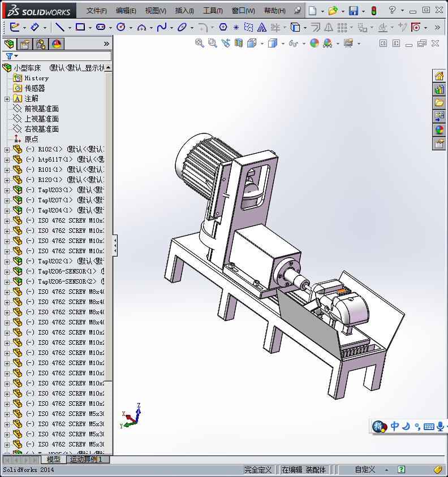Click the 帮助(H) menu
This screenshot has height=477, width=448.
tap(275, 11)
